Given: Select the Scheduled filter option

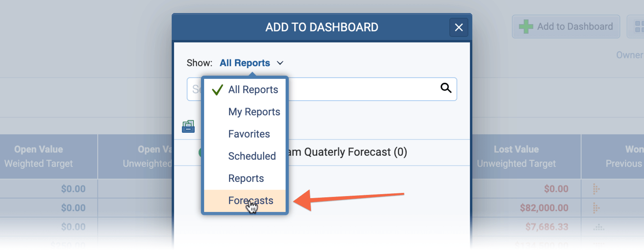Looking at the screenshot, I should point(252,156).
